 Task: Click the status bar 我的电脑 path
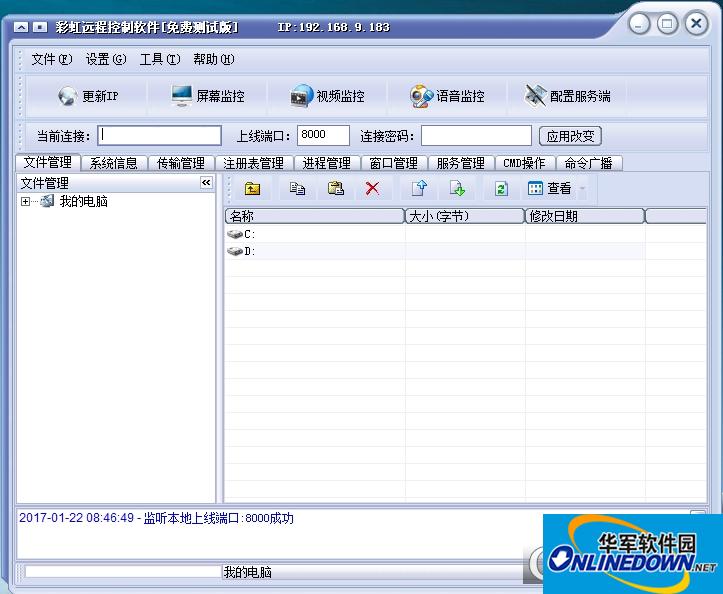(247, 572)
